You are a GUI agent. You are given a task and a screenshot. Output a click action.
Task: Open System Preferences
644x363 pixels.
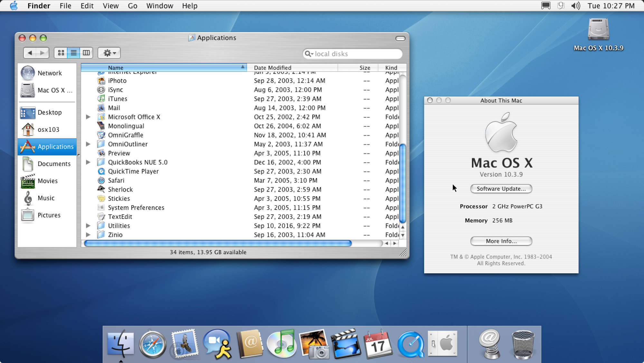tap(136, 207)
